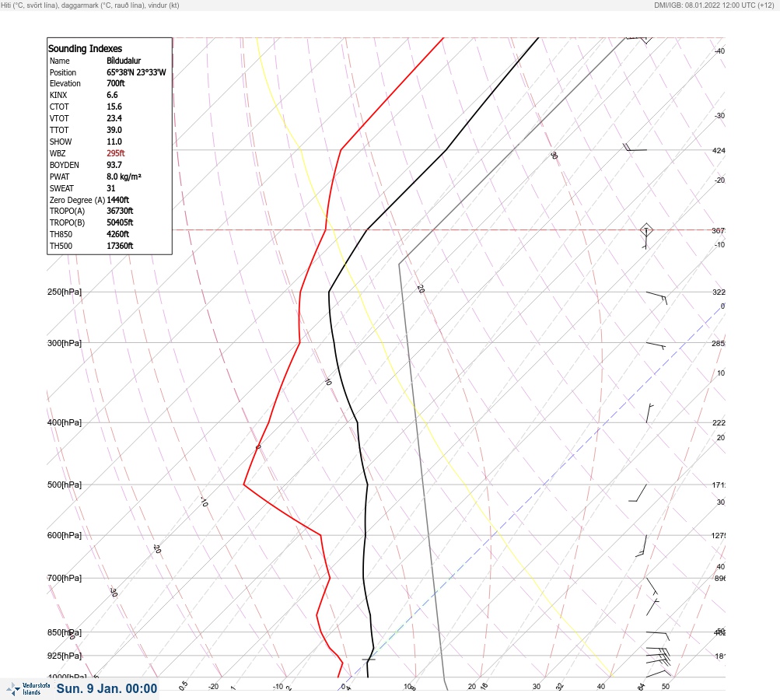Click the wind barb at the 250 hPa level
780x700 pixels.
pyautogui.click(x=656, y=298)
